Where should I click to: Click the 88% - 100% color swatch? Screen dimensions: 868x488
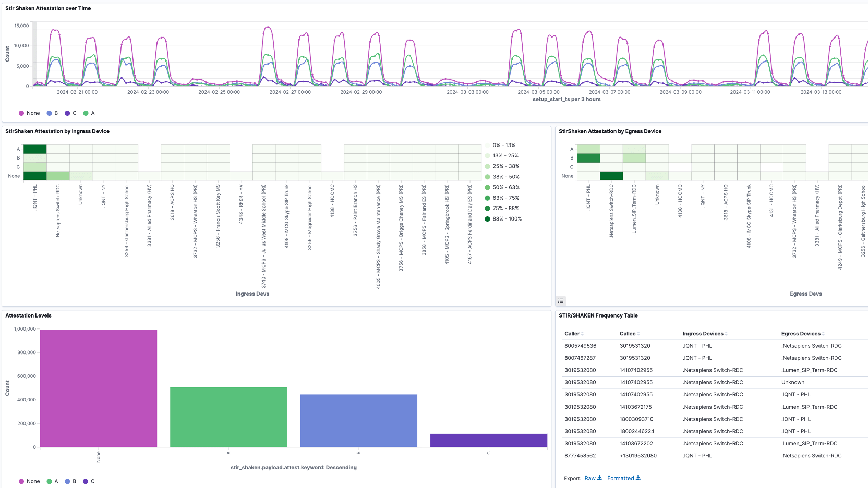coord(488,218)
